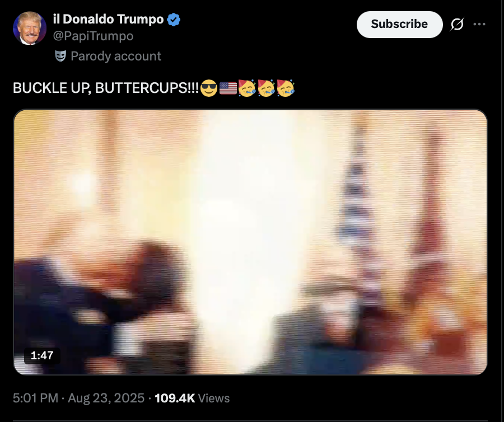Play the blurred video thumbnail
The image size is (504, 422).
point(250,242)
